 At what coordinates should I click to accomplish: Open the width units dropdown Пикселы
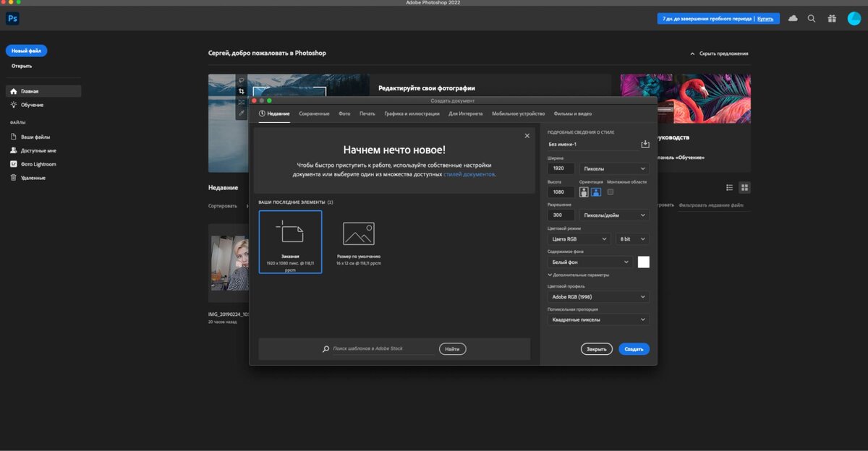coord(615,168)
